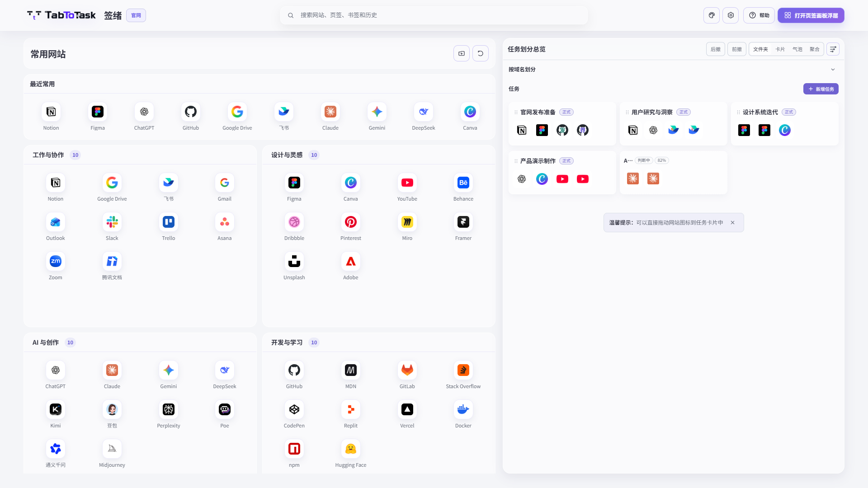
Task: Open the Kimi icon in AI 与创作
Action: pos(56,409)
